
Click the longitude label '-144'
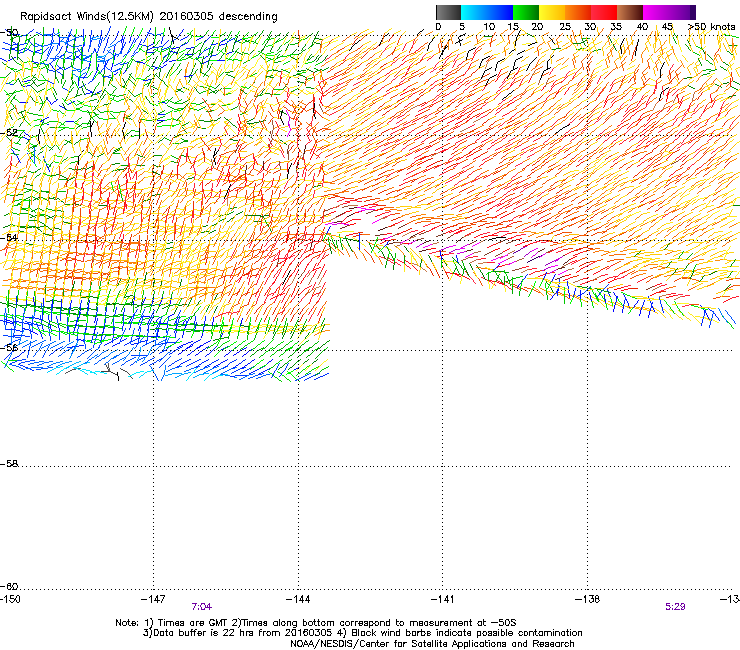click(x=298, y=599)
